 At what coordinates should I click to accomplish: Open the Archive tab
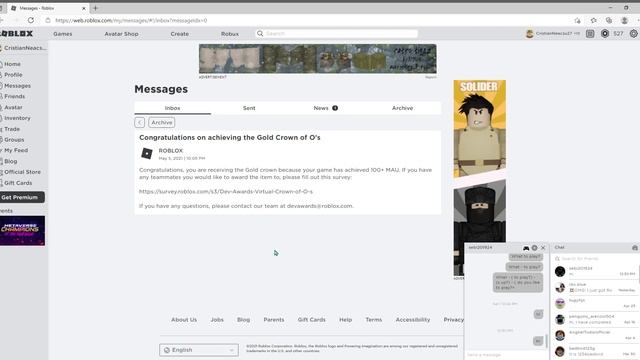(x=402, y=108)
